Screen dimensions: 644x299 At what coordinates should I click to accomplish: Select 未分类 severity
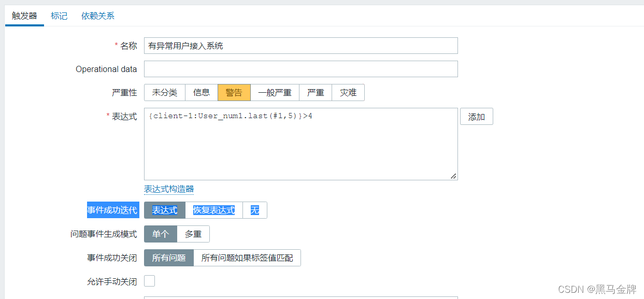[x=165, y=93]
